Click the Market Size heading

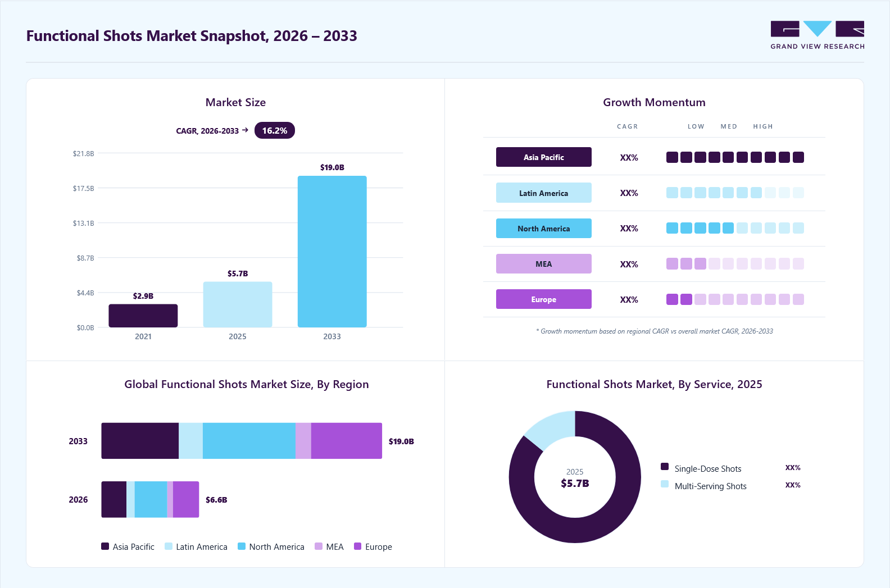(235, 102)
